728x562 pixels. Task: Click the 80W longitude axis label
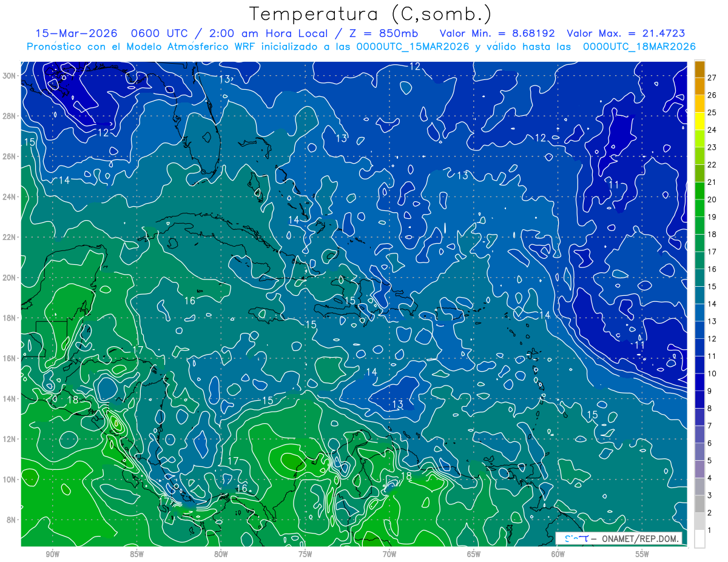tap(221, 554)
